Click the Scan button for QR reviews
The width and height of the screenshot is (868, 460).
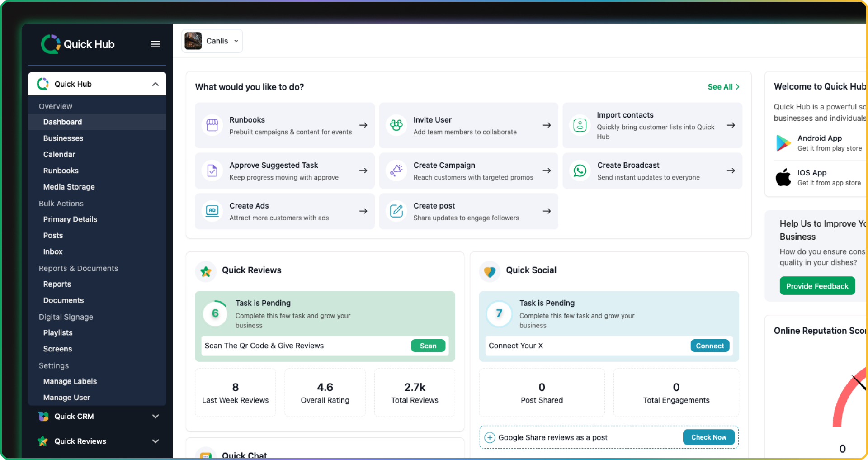[x=428, y=346]
